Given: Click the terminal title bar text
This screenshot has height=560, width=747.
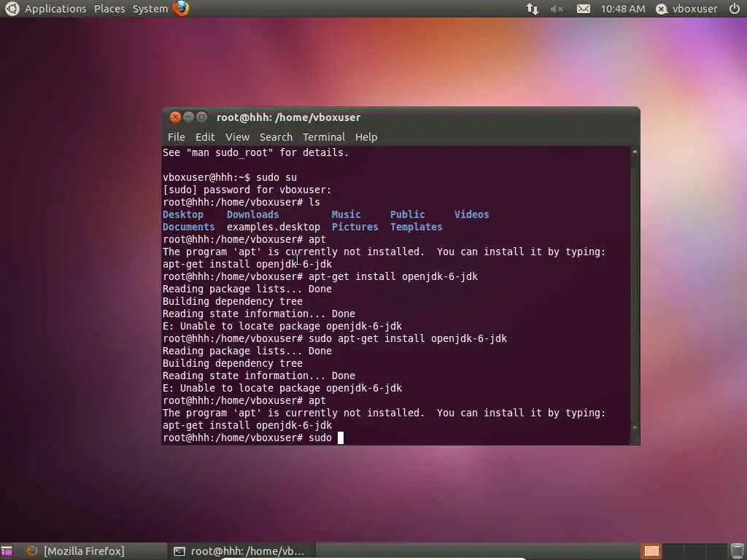Looking at the screenshot, I should tap(288, 117).
